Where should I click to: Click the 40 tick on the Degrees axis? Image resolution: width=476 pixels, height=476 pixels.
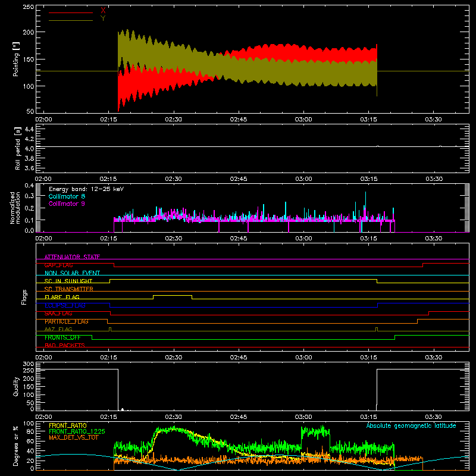(x=31, y=451)
